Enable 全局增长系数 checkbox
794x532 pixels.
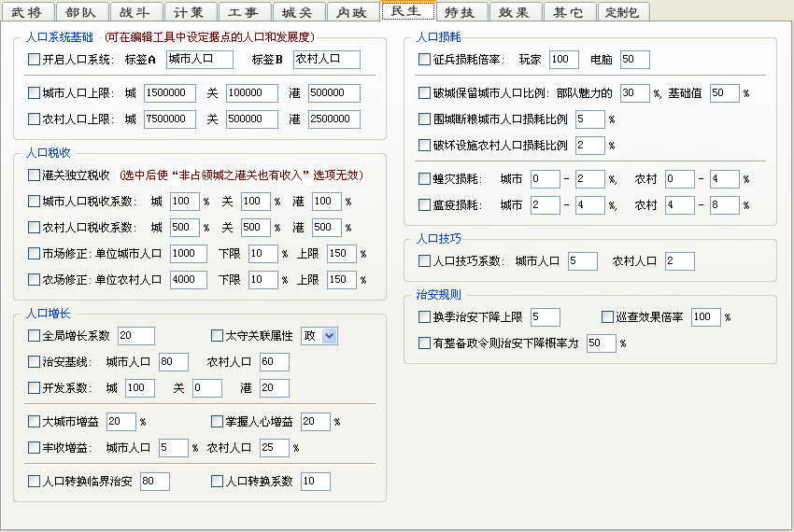34,336
